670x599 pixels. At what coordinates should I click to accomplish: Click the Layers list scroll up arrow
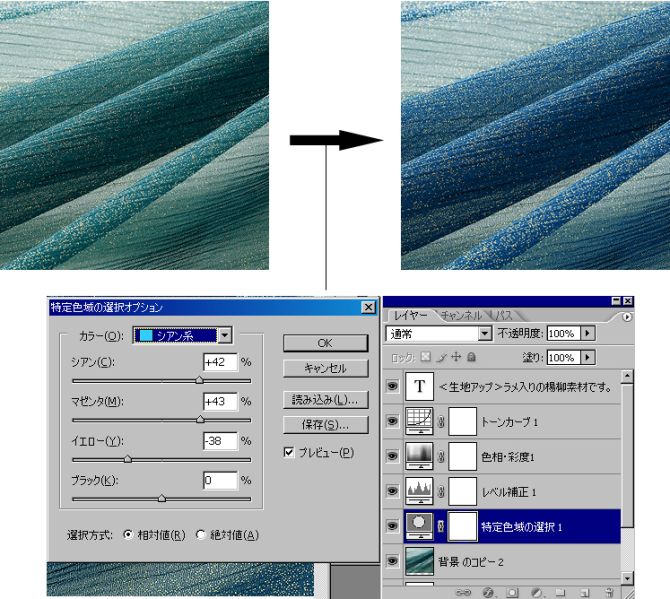(x=627, y=376)
